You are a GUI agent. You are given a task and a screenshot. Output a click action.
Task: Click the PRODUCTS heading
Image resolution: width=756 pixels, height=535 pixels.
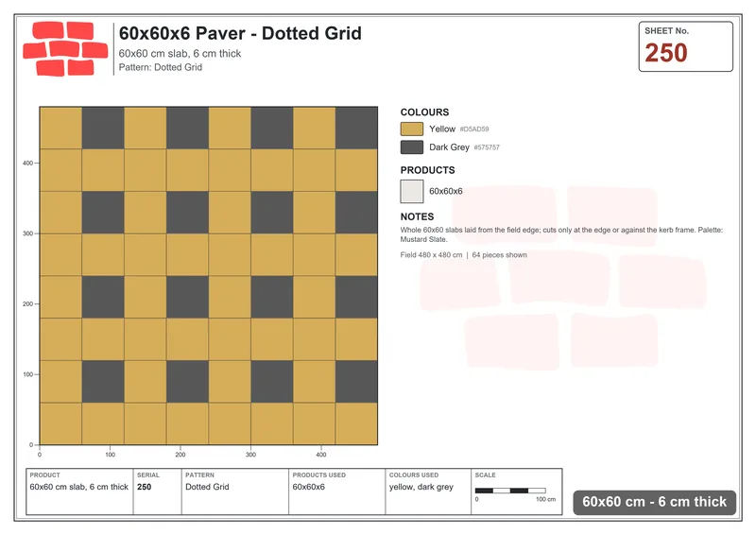point(428,170)
